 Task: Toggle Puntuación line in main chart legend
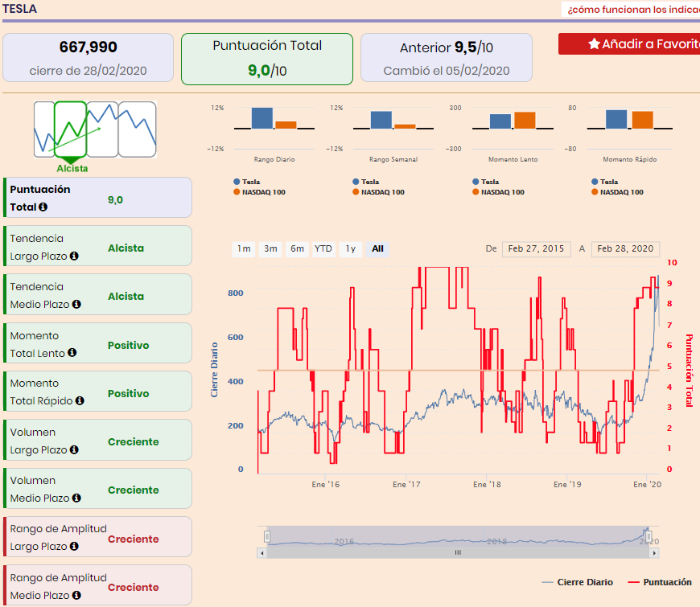pyautogui.click(x=660, y=582)
